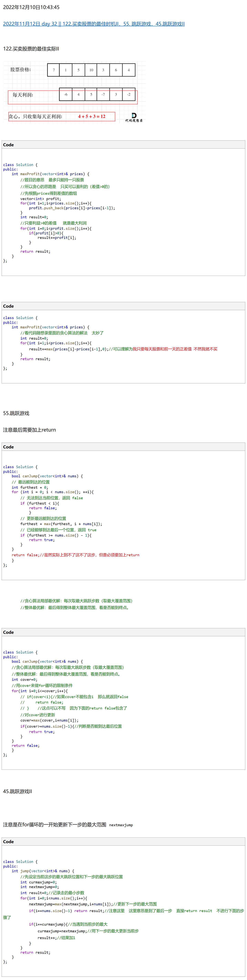This screenshot has width=247, height=980.
Task: Click the comment 先根据prices得到差值的数组
Action: [49, 194]
